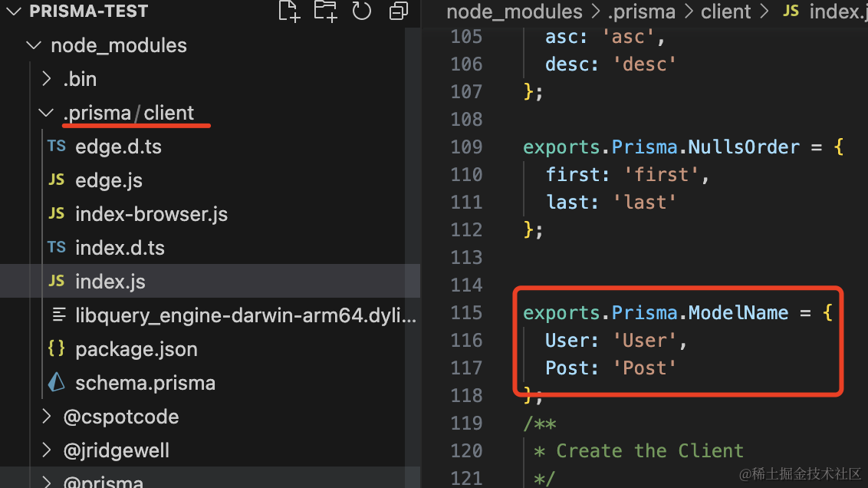This screenshot has height=488, width=868.
Task: Collapse the node_modules folder
Action: coord(33,45)
